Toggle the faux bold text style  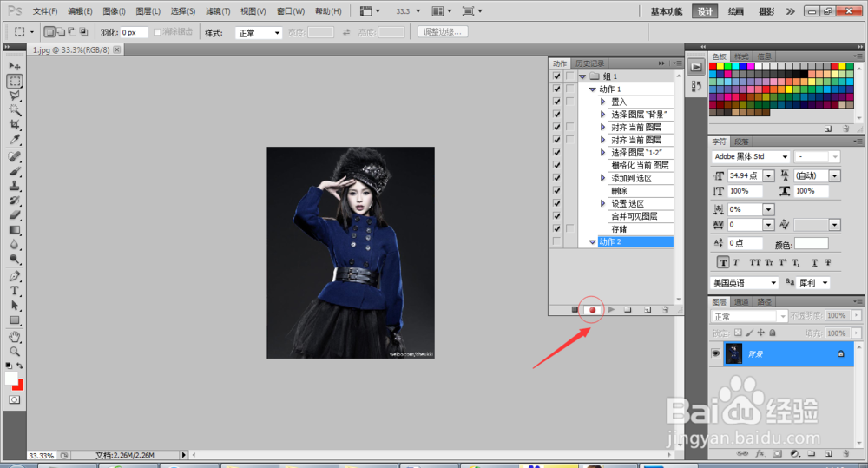723,262
